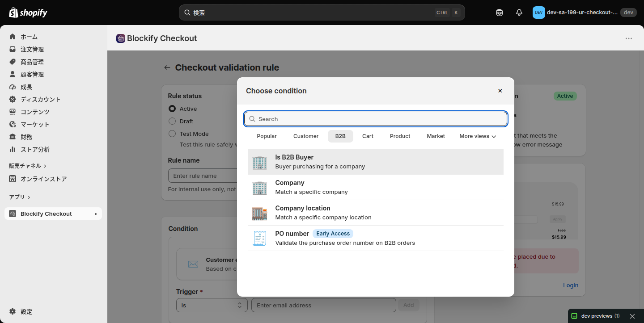Open 顧客管理 customers icon
This screenshot has width=644, height=323.
click(x=13, y=74)
